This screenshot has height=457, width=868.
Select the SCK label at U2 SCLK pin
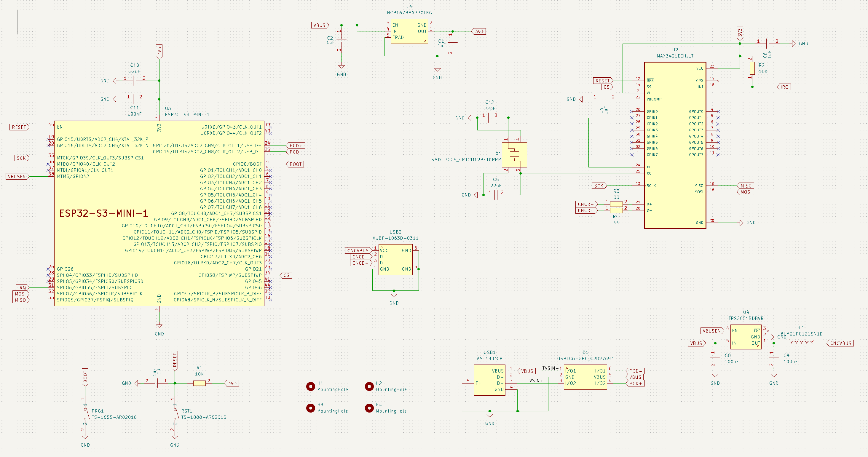(599, 186)
